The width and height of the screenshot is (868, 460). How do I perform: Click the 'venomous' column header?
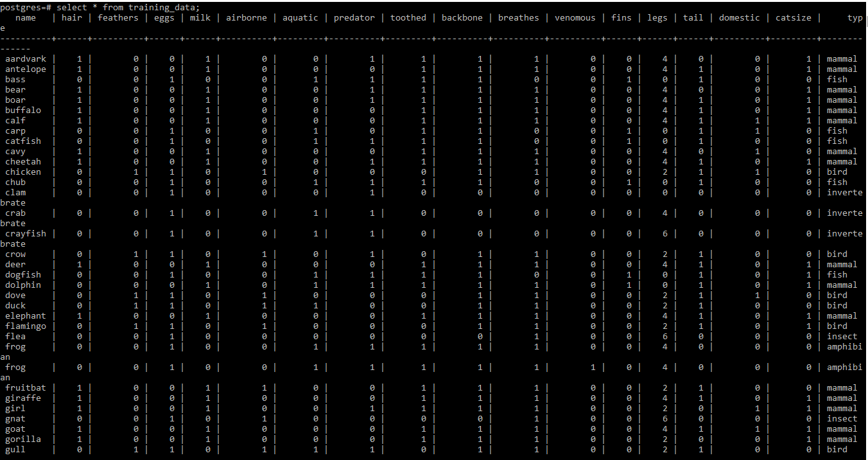[575, 17]
